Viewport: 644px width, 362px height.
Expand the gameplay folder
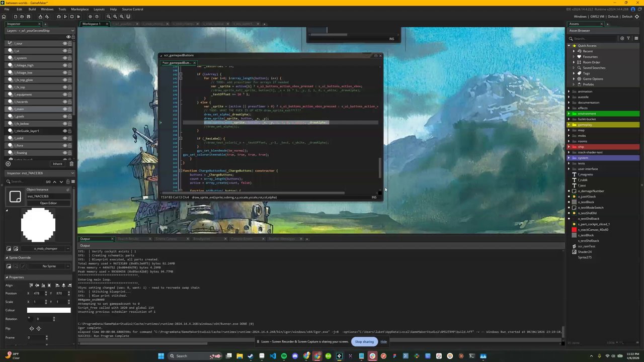[x=569, y=125]
